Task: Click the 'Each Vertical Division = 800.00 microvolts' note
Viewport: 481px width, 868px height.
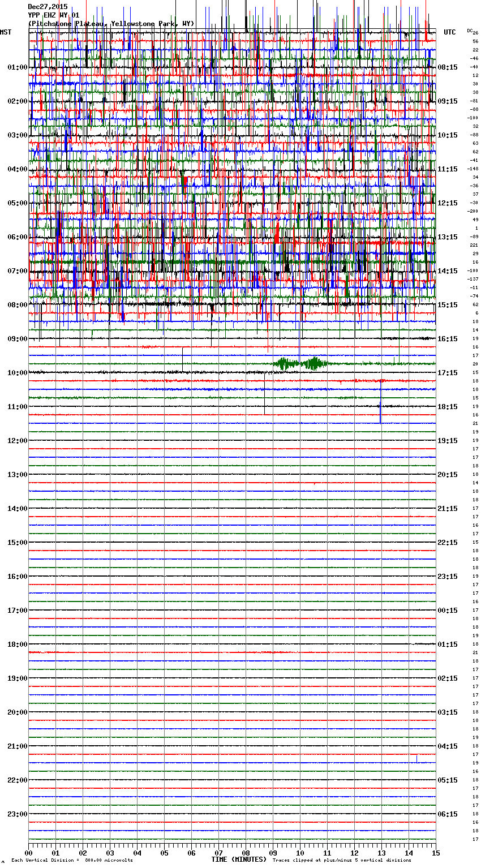Action: pos(72,861)
